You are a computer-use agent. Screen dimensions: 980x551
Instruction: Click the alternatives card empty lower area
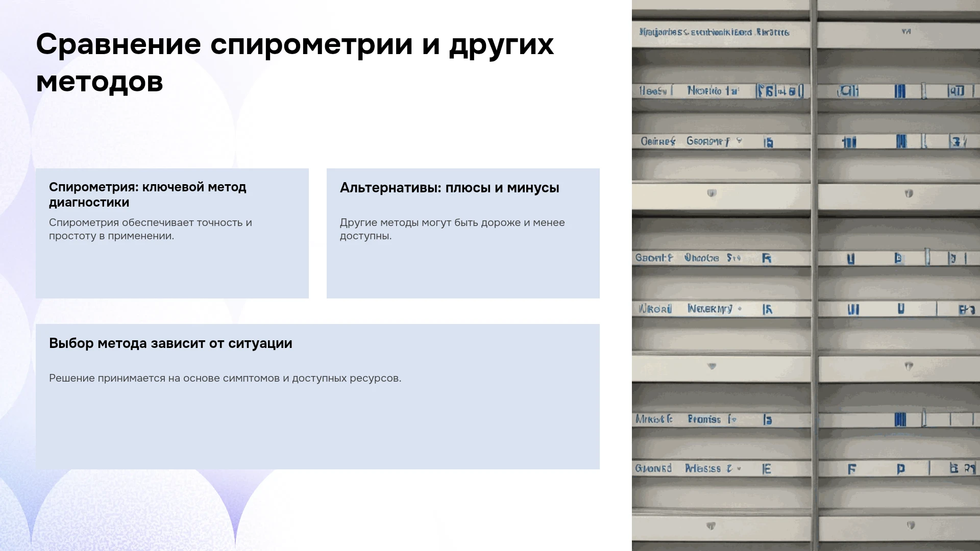pos(463,270)
